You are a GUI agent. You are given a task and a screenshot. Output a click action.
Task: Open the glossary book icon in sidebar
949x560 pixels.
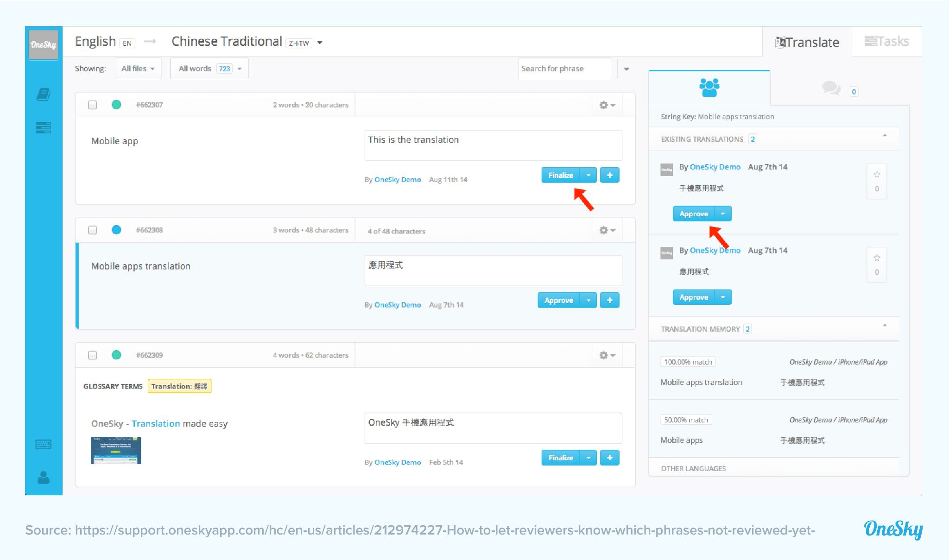tap(44, 94)
